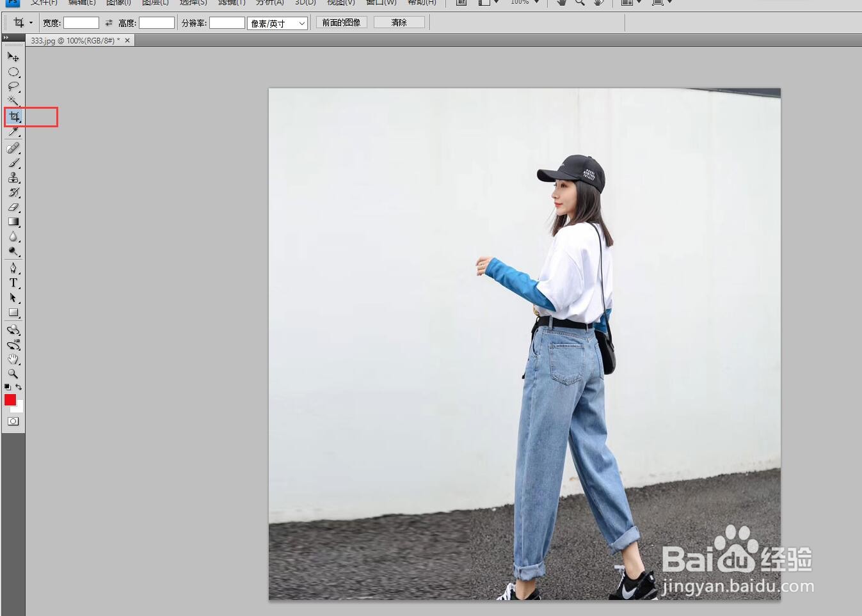Select the 3D Rotate tool

pos(13,329)
